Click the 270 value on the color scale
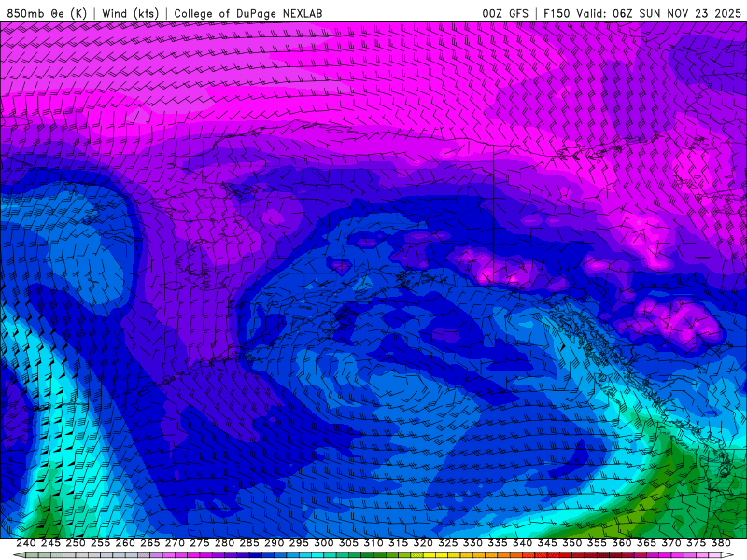The image size is (747, 560). 175,543
